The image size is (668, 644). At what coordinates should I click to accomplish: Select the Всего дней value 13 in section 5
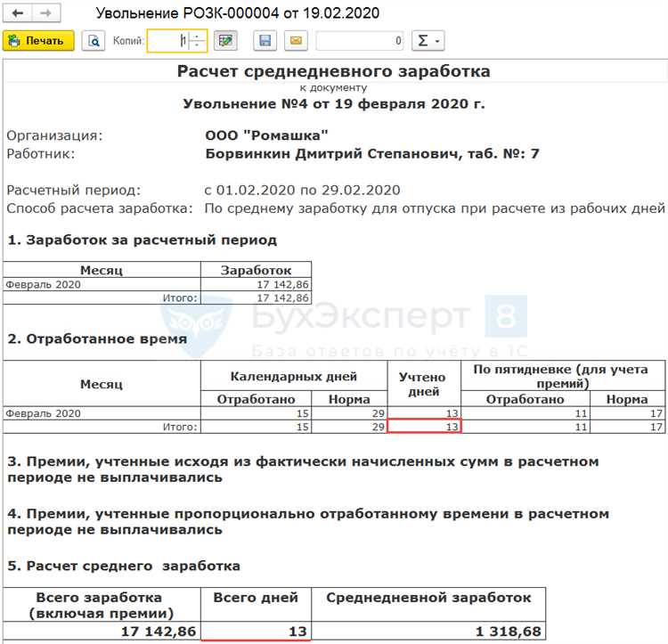click(256, 631)
